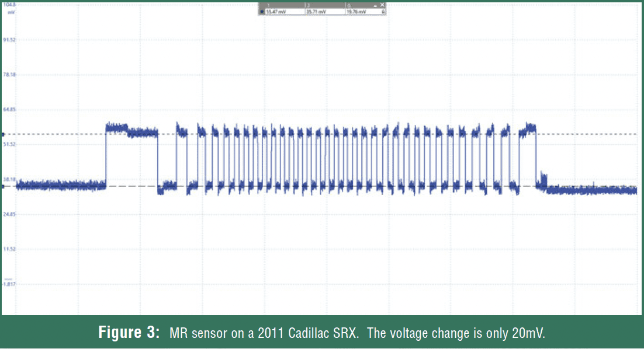Grab the lower ruler handle on left axis
Viewport: 644px width, 349px height.
pos(2,186)
